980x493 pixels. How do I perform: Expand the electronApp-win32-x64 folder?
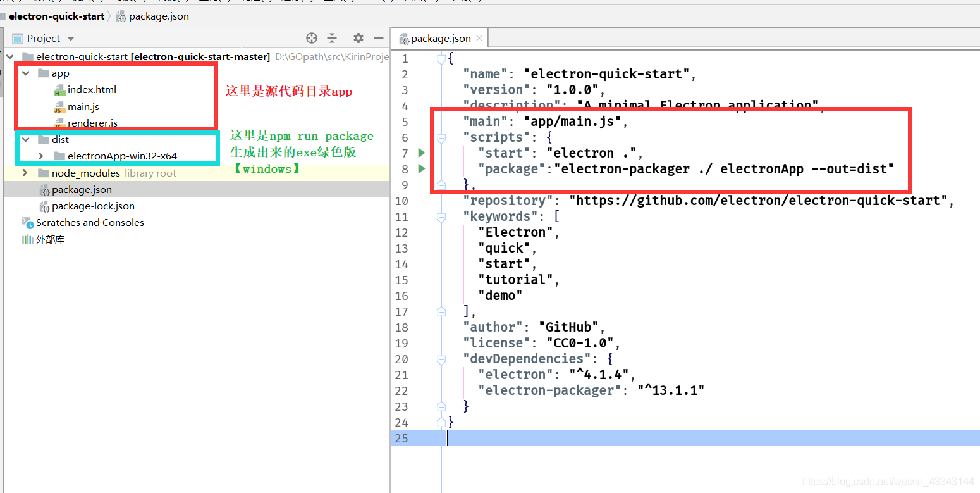pyautogui.click(x=40, y=156)
